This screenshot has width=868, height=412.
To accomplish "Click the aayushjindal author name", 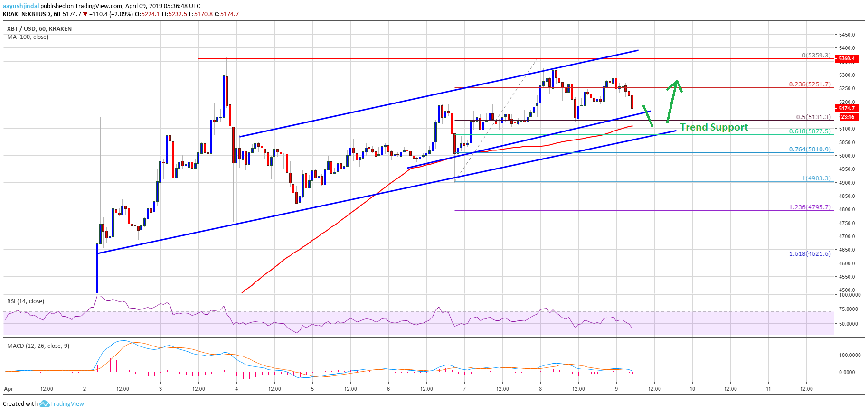I will (x=21, y=6).
